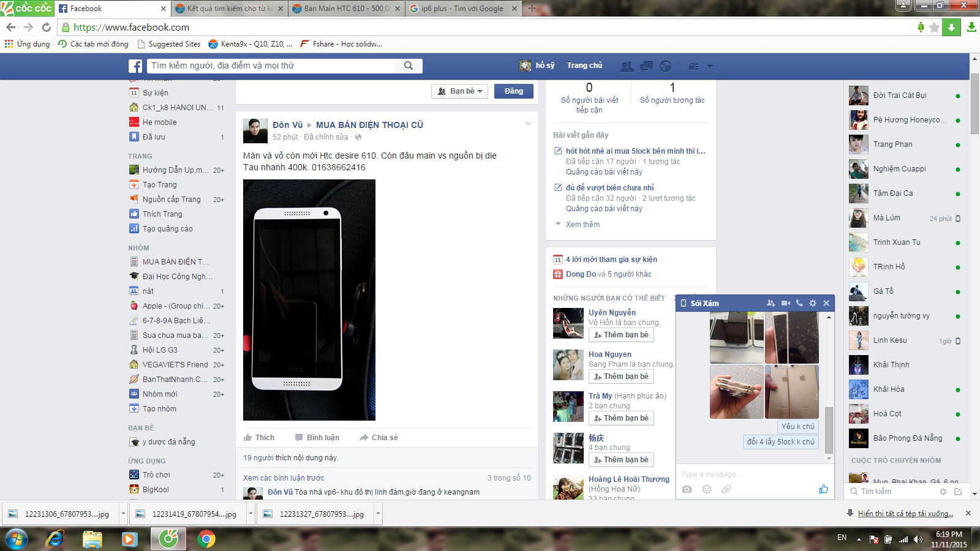Click green download arrow button in address bar
The height and width of the screenshot is (551, 980).
coord(951,27)
